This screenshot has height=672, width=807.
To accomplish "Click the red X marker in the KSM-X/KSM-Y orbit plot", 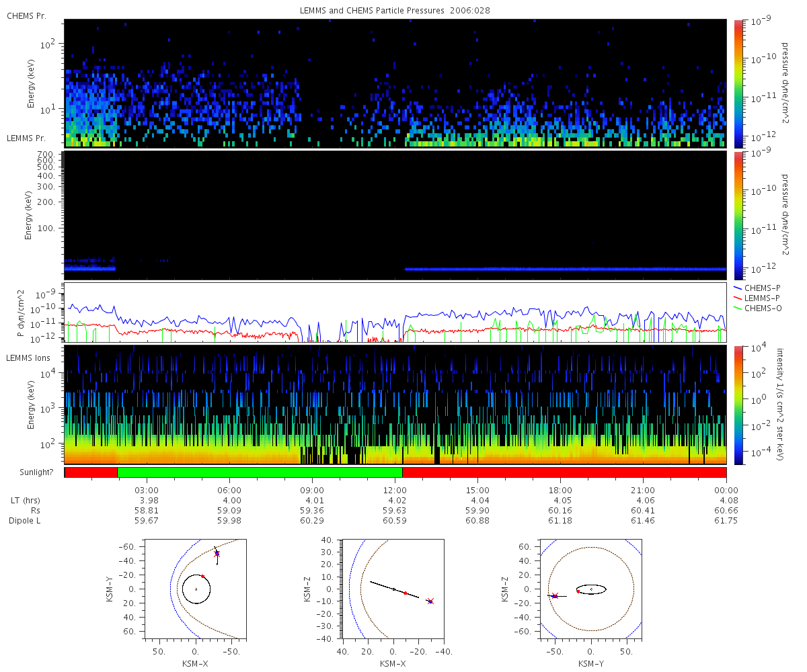I will [x=217, y=554].
